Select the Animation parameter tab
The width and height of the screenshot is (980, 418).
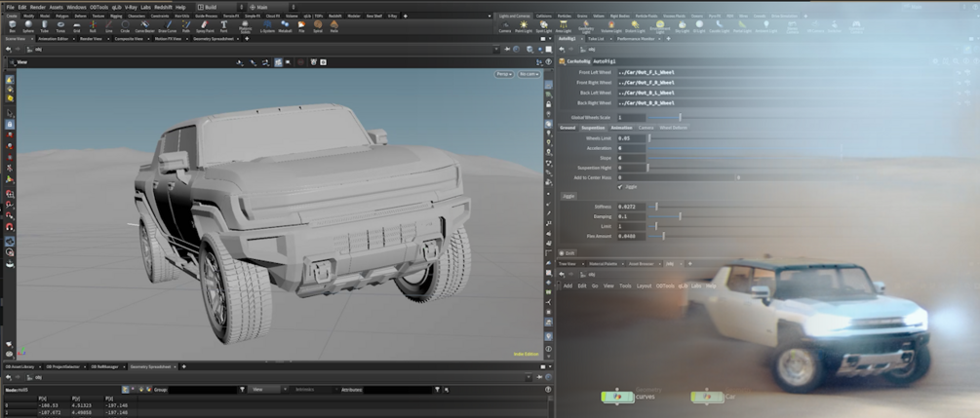[x=621, y=128]
